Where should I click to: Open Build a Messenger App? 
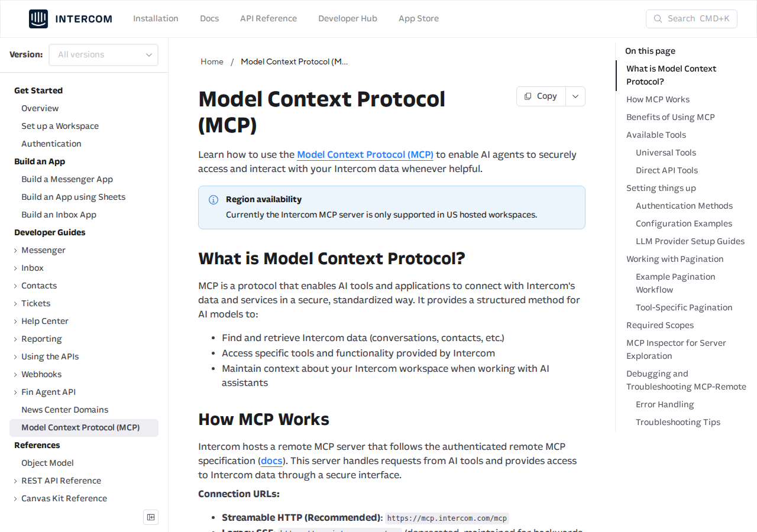point(67,179)
